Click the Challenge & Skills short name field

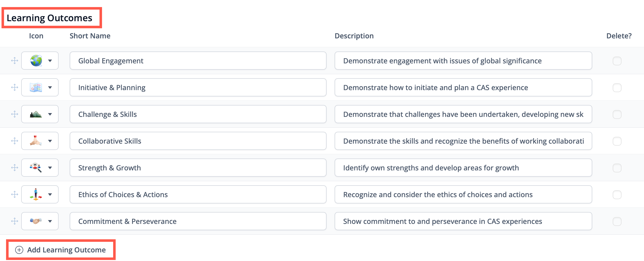198,114
